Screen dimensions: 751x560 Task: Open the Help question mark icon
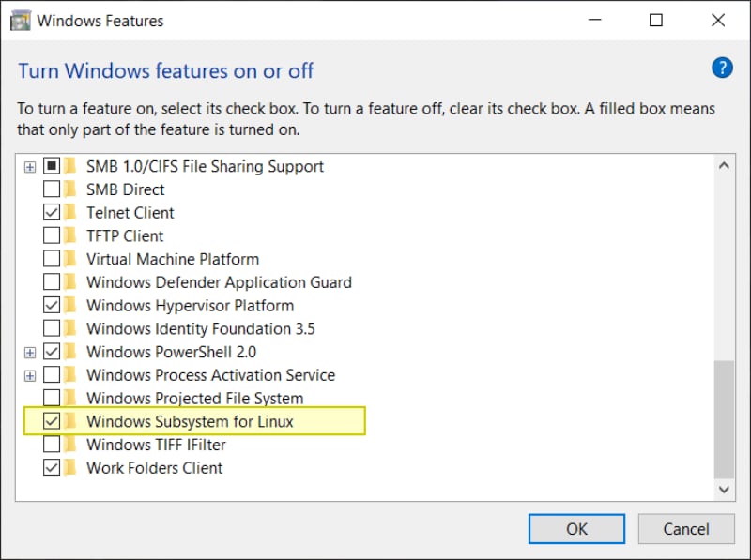point(722,68)
